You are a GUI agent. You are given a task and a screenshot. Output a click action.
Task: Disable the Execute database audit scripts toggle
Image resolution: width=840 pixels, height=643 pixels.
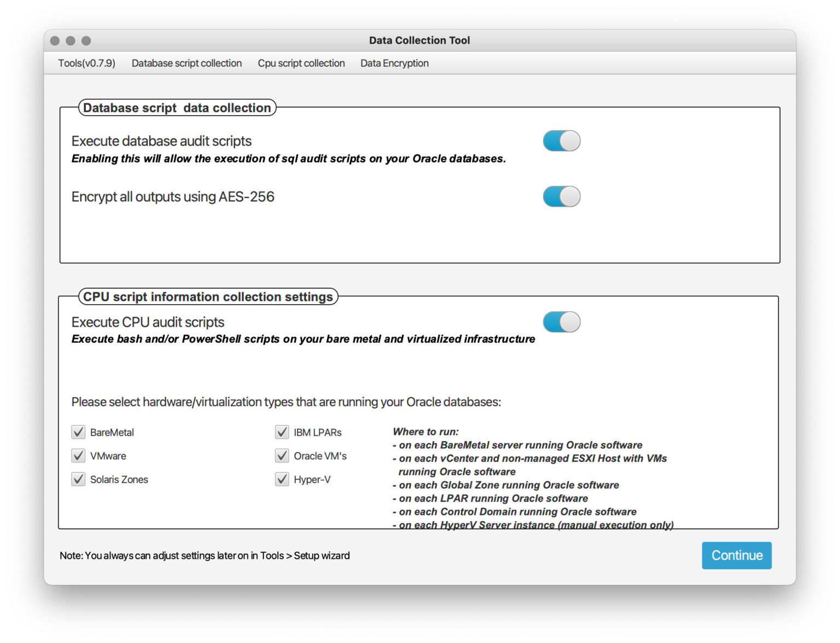[561, 141]
